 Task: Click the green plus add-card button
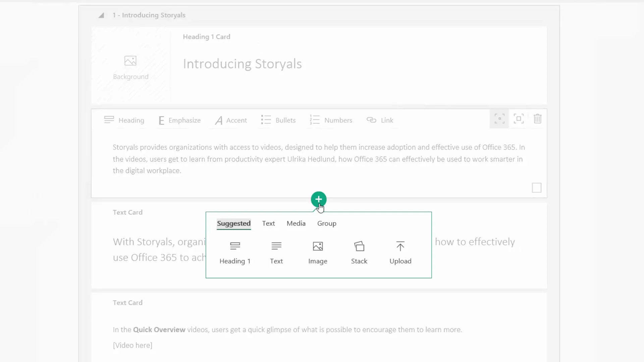pyautogui.click(x=319, y=199)
